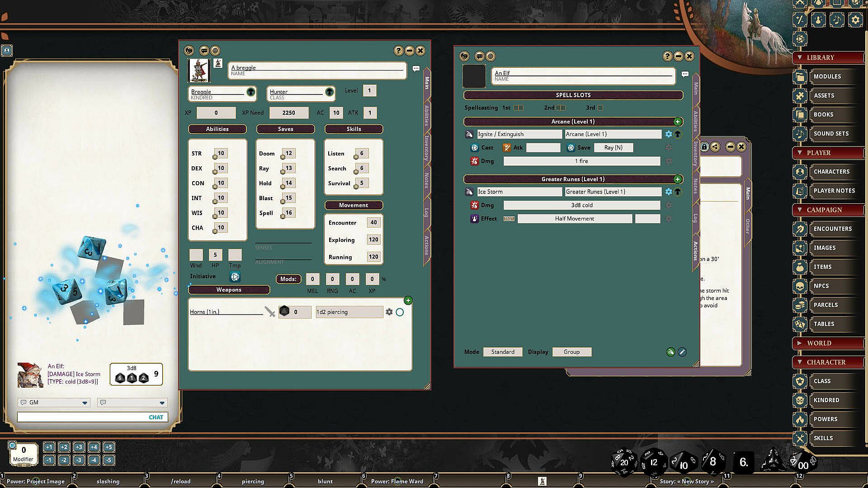Open the ENCOUNTERS sidebar button
Screen dimensions: 868x488
tap(832, 229)
